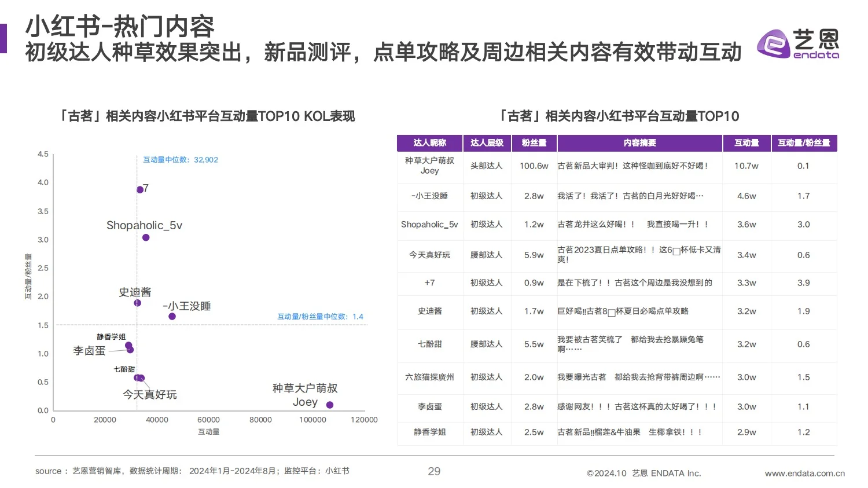Click the 种草大户萌叔 Joey table cell
The image size is (868, 488).
(x=429, y=166)
